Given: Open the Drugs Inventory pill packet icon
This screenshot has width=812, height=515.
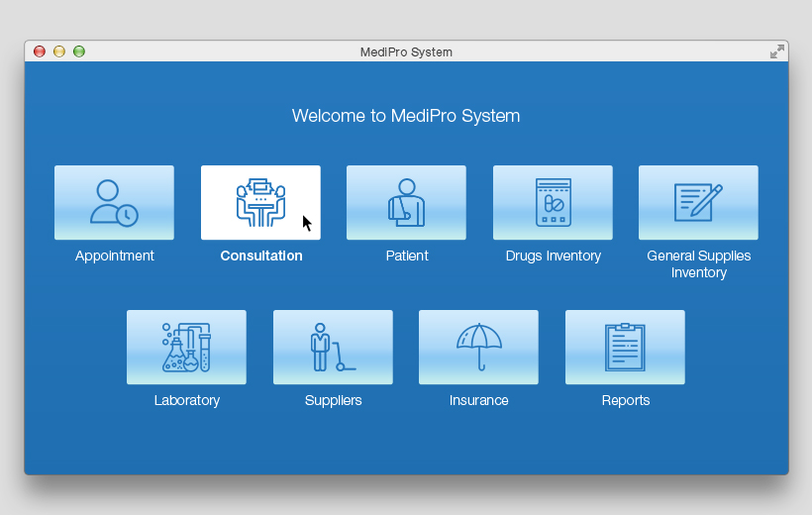Looking at the screenshot, I should (x=553, y=202).
